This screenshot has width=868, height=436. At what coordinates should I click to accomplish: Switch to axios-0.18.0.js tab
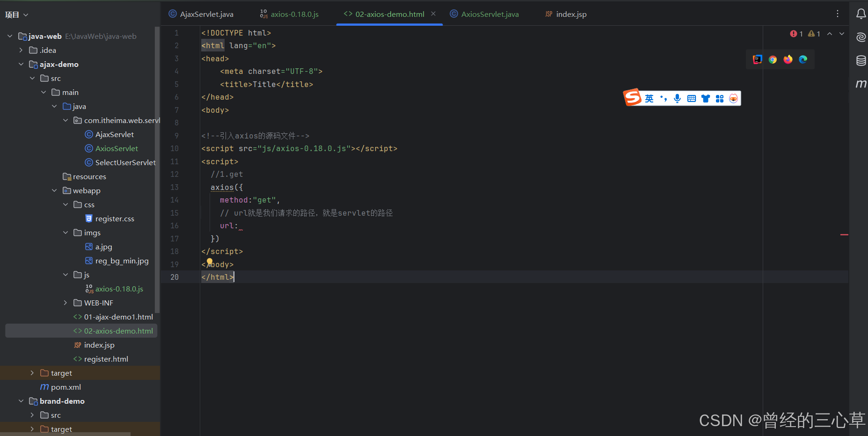(290, 14)
